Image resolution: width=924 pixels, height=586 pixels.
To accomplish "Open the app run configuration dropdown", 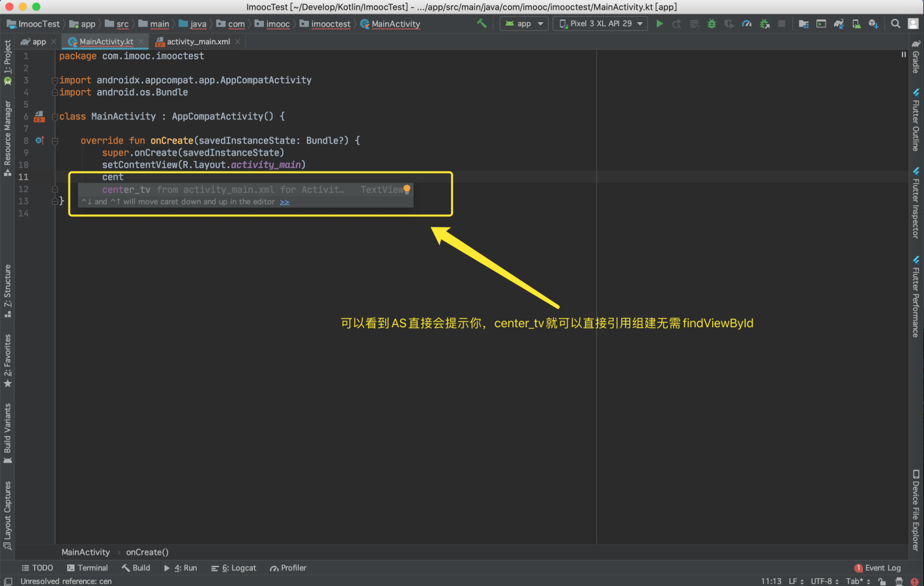I will [524, 23].
